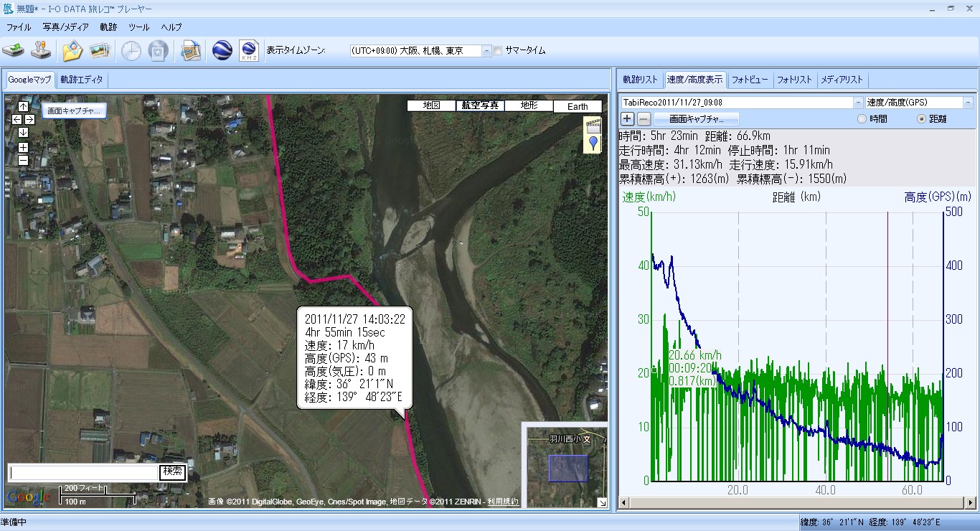Export track as KMZ file icon

coord(249,51)
